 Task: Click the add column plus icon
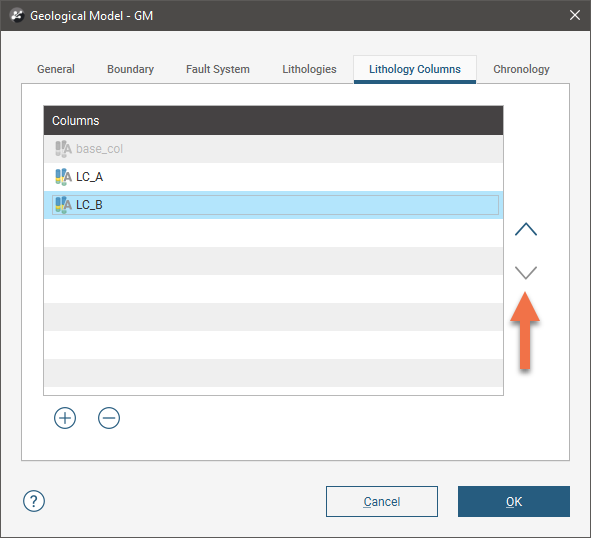[x=65, y=418]
